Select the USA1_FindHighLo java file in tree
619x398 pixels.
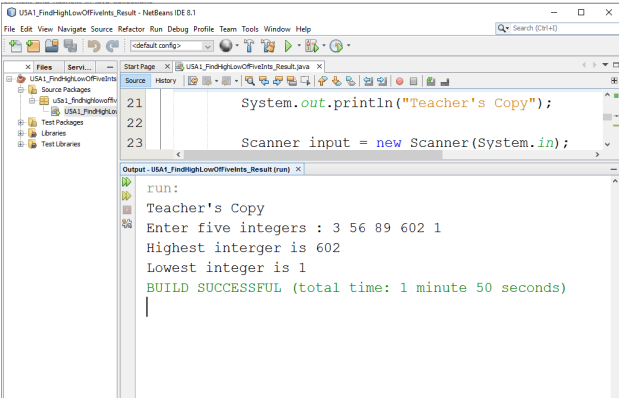(90, 111)
